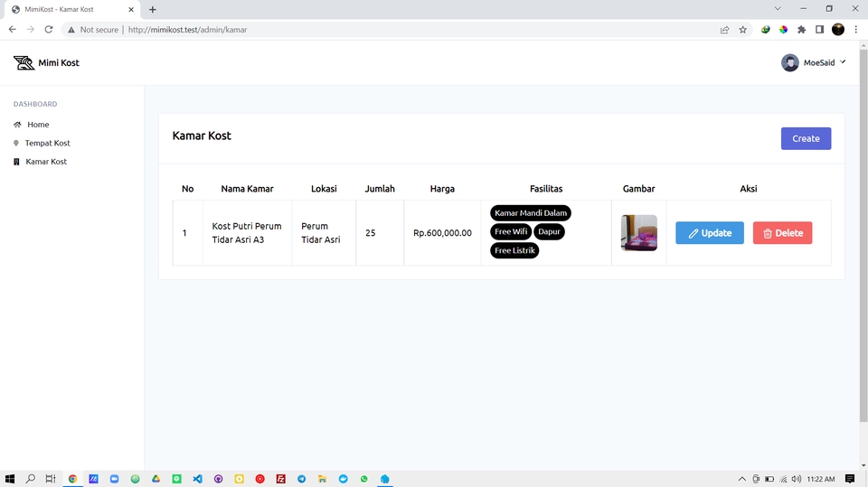Click the Not secure warning icon
Screen dimensions: 868x487
tap(71, 30)
